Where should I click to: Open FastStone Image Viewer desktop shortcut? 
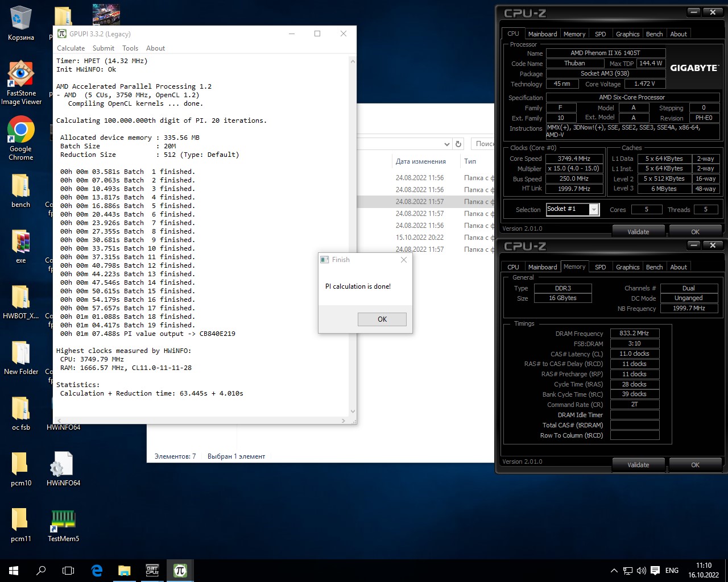pos(21,83)
